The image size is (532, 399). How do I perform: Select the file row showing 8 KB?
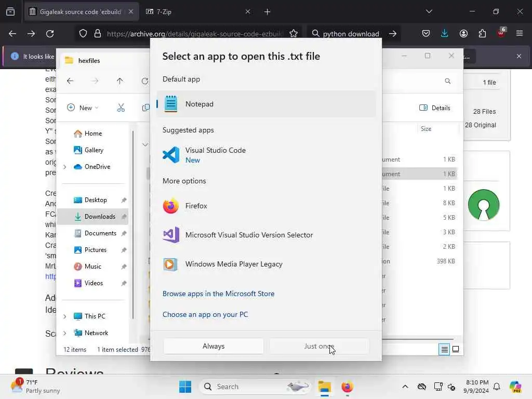pos(419,203)
